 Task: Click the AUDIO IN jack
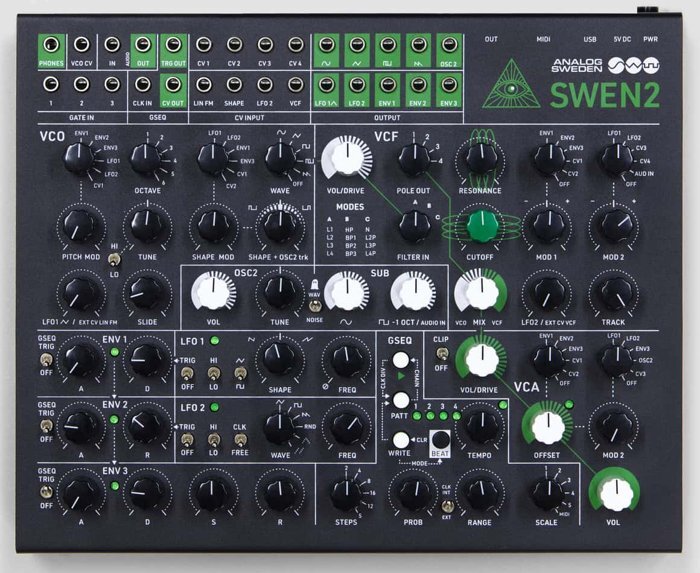pyautogui.click(x=112, y=45)
